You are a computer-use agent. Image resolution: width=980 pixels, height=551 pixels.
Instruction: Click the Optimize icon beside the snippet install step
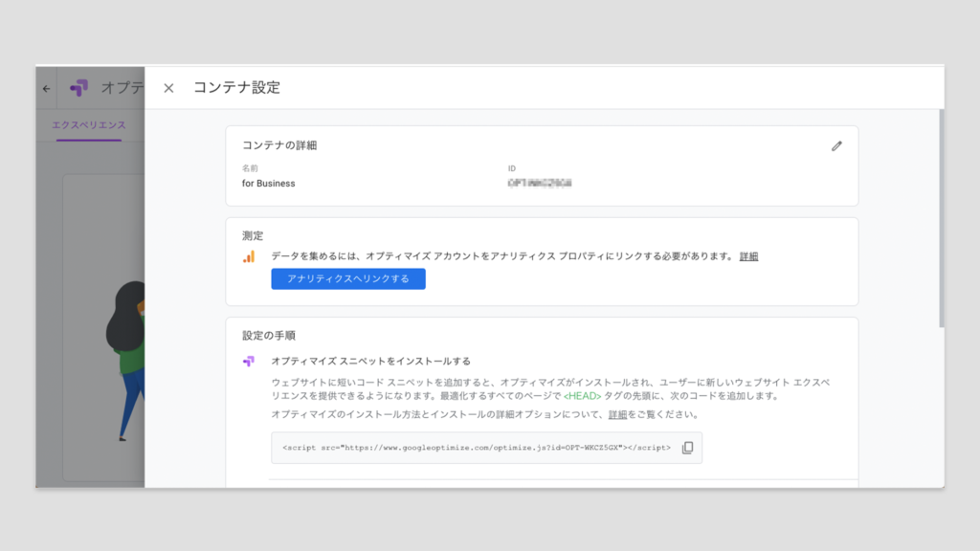coord(249,362)
